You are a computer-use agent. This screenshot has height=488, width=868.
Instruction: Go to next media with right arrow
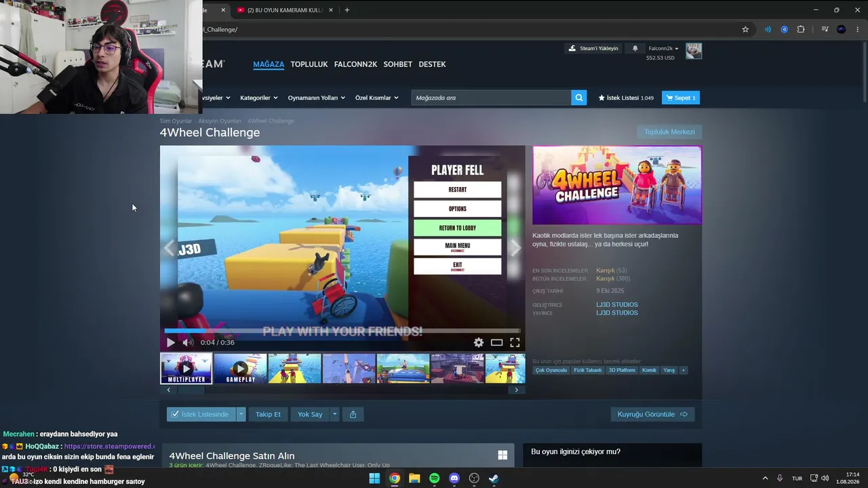pyautogui.click(x=516, y=248)
